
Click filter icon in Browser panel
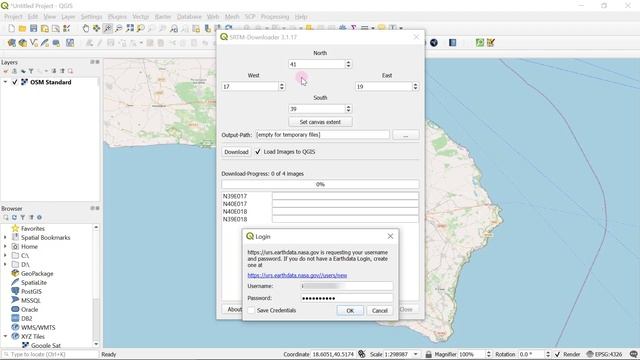tap(23, 218)
